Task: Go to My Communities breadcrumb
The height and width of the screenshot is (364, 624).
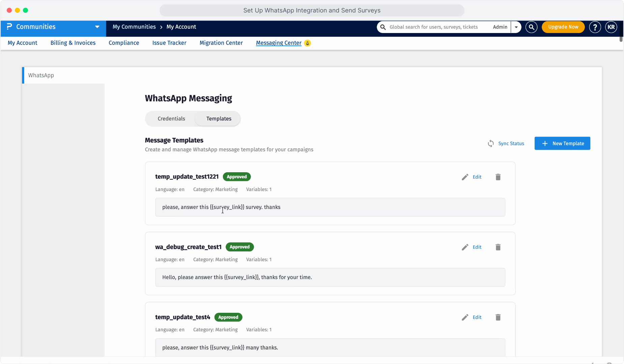Action: (x=134, y=27)
